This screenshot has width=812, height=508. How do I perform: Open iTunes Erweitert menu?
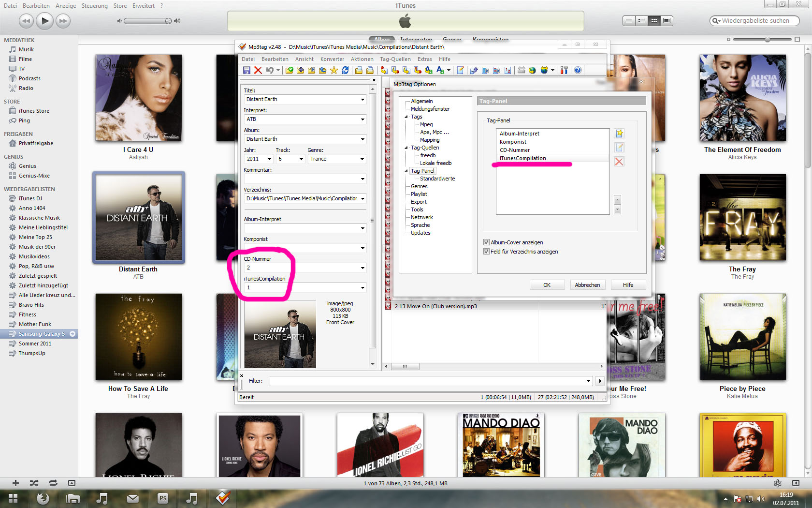[144, 6]
